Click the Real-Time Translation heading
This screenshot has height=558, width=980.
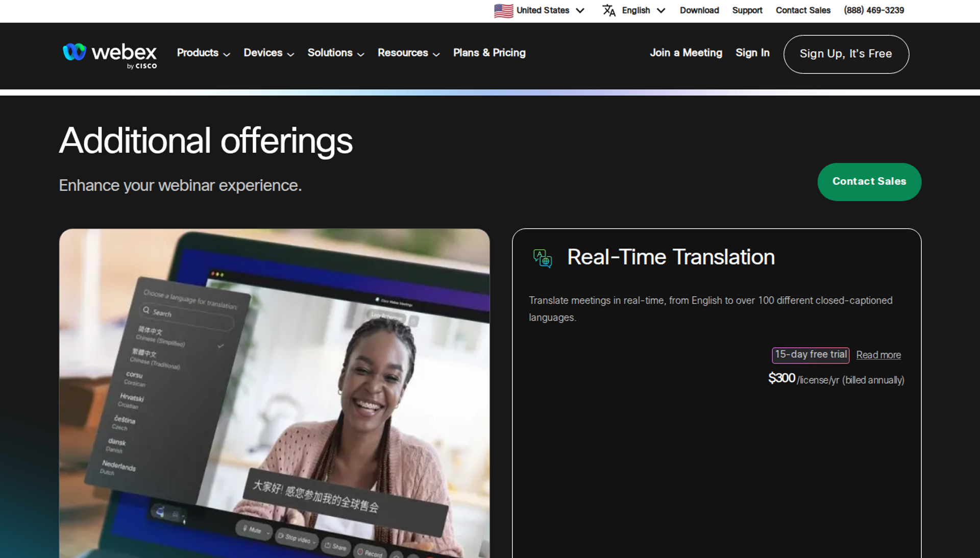point(671,257)
